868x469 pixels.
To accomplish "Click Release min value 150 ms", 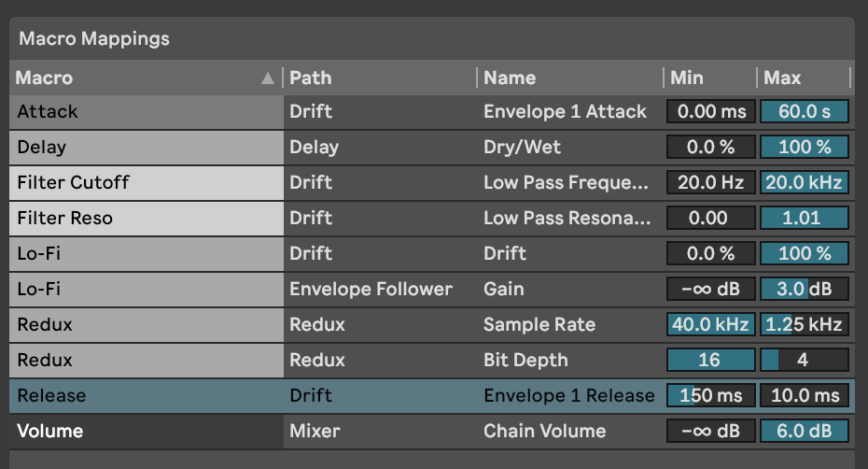I will [711, 395].
